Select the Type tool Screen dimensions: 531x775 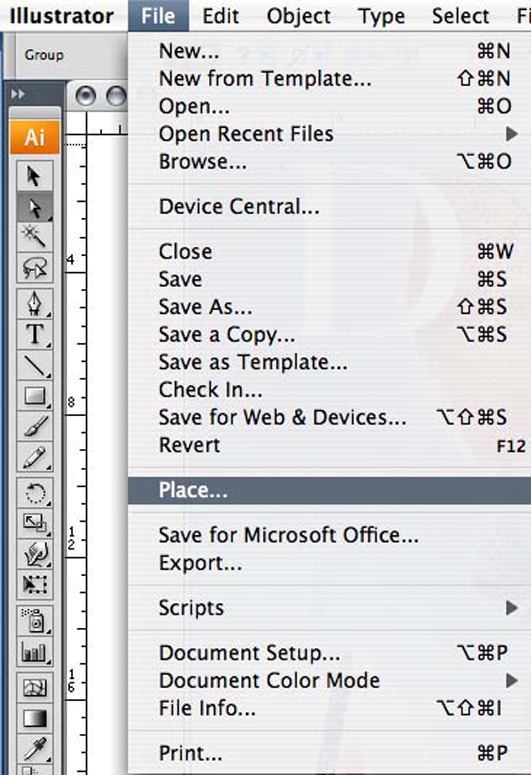[x=34, y=334]
